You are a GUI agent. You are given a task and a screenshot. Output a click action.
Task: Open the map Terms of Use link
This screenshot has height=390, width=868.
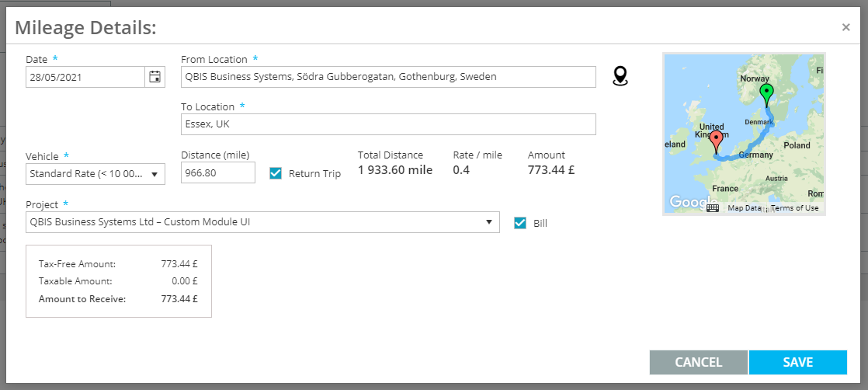tap(794, 208)
